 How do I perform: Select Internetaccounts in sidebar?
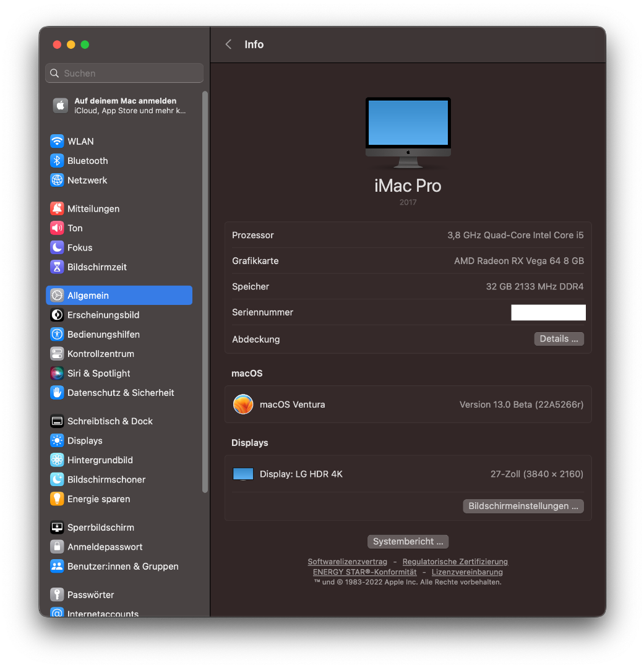click(103, 614)
